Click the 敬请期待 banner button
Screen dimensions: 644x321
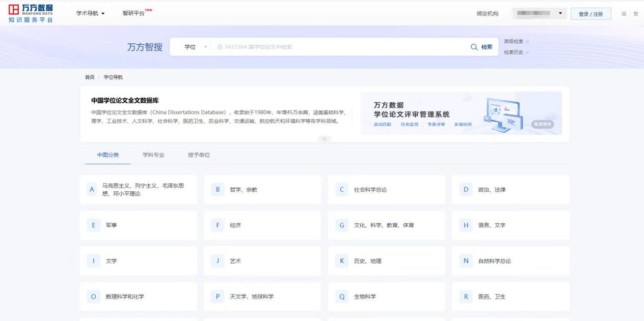click(542, 124)
